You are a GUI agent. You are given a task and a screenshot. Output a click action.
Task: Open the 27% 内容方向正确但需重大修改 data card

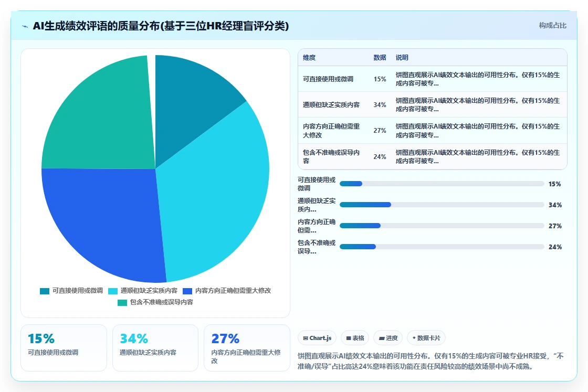tap(247, 348)
